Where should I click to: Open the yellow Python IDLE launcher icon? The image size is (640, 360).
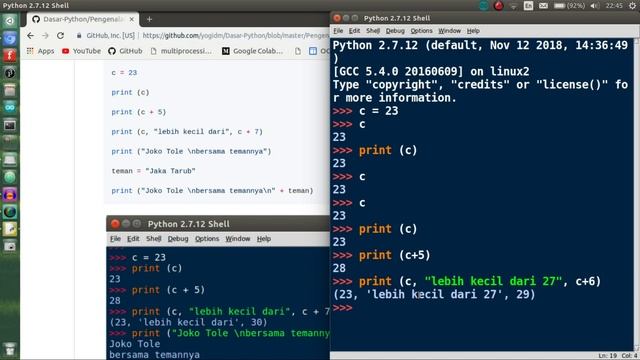[10, 229]
